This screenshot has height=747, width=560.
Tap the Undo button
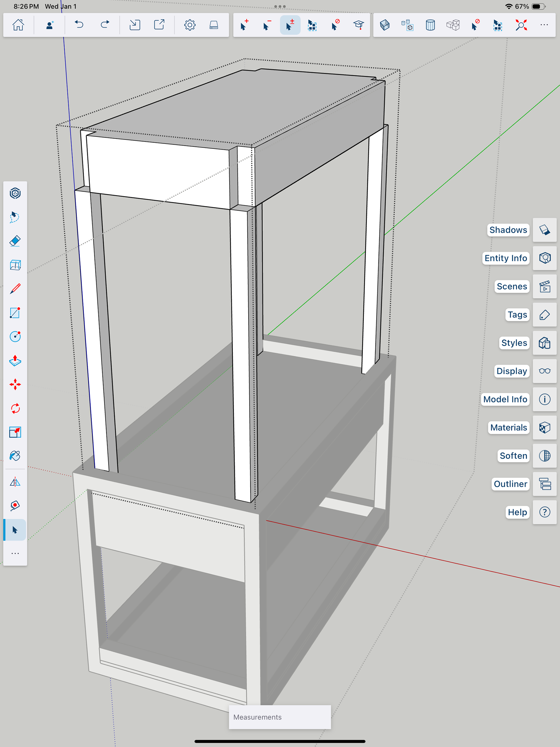click(79, 25)
